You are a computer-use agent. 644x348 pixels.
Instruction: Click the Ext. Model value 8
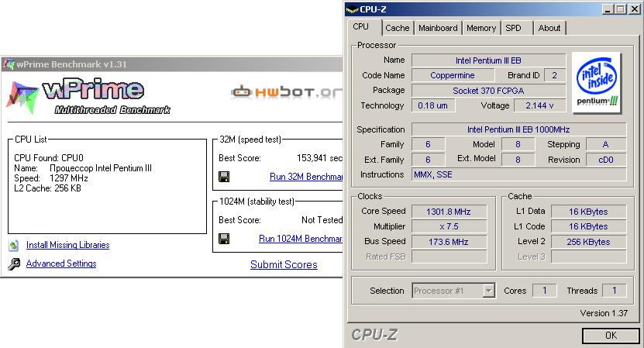(x=518, y=160)
